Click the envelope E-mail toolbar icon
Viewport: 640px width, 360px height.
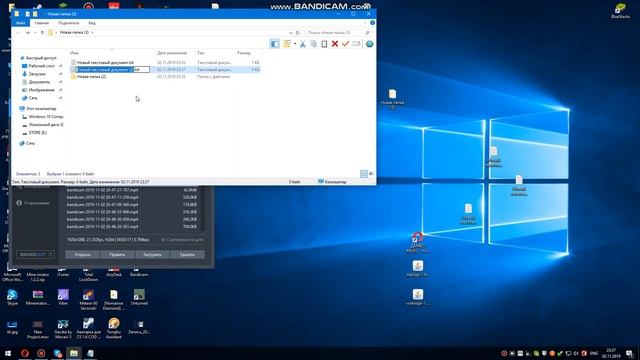pos(356,44)
